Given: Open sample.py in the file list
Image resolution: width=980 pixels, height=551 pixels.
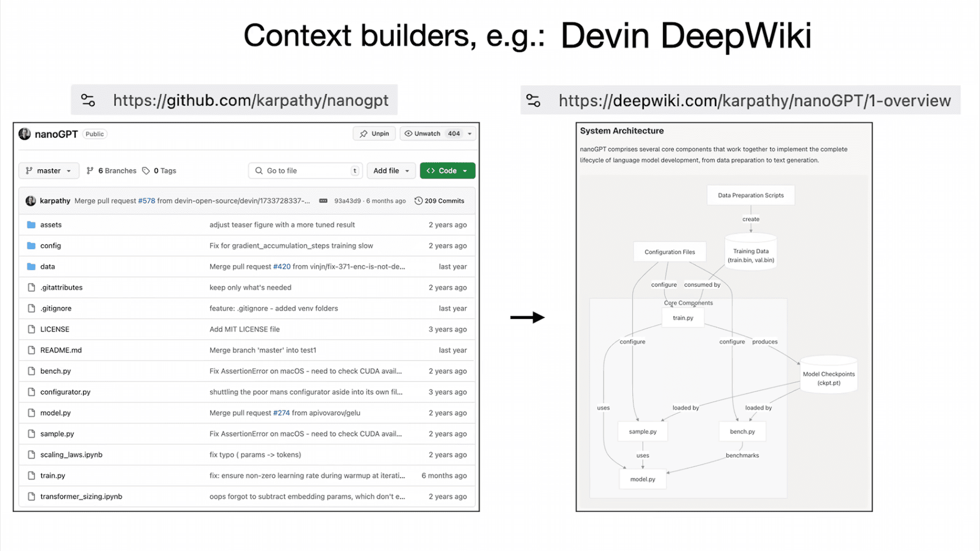Looking at the screenshot, I should pyautogui.click(x=57, y=434).
